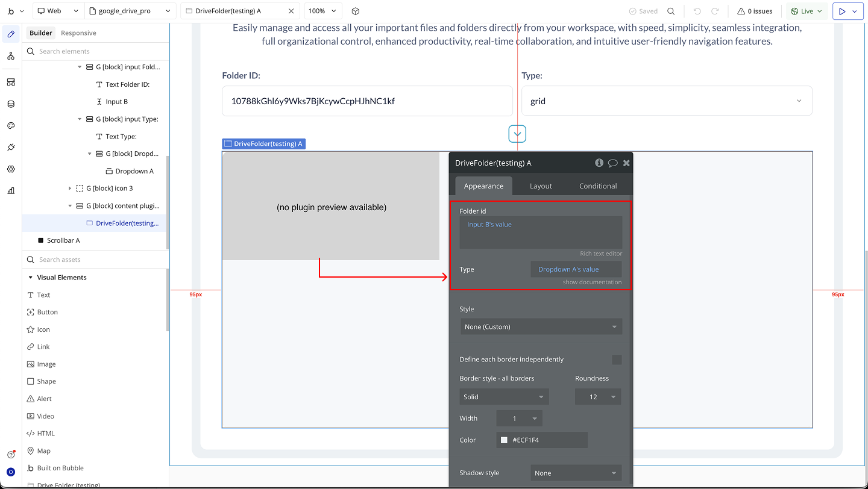Viewport: 868px width, 489px height.
Task: Open the element info icon in property editor
Action: 599,163
